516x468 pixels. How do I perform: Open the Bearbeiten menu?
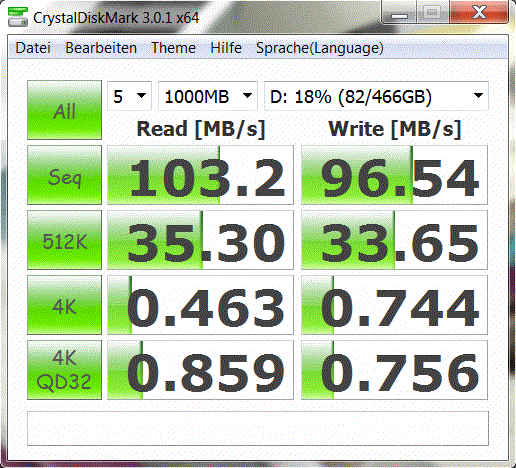(101, 48)
